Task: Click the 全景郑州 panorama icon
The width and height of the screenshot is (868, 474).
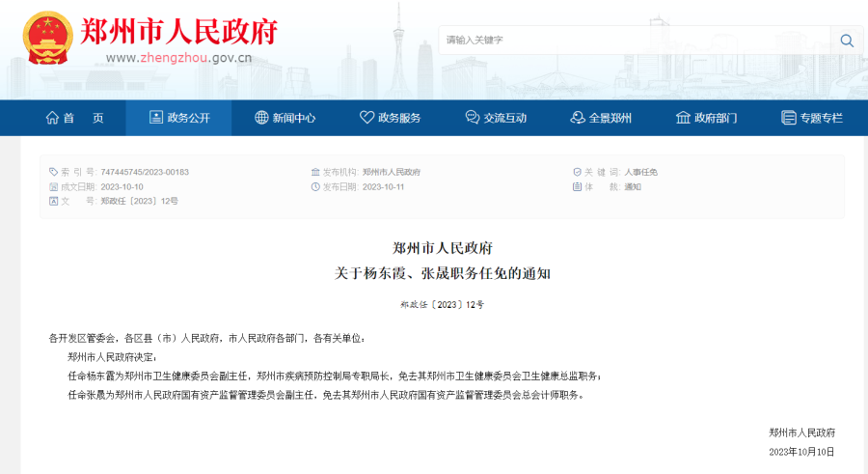Action: [578, 118]
